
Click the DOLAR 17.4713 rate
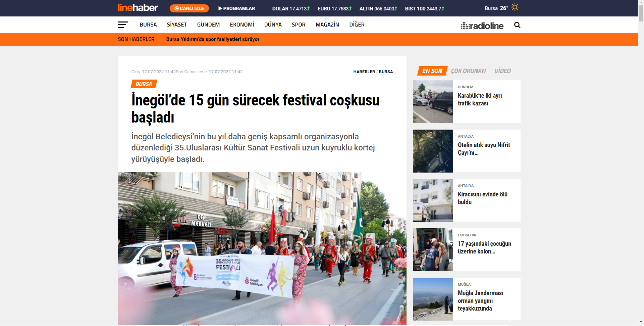291,9
